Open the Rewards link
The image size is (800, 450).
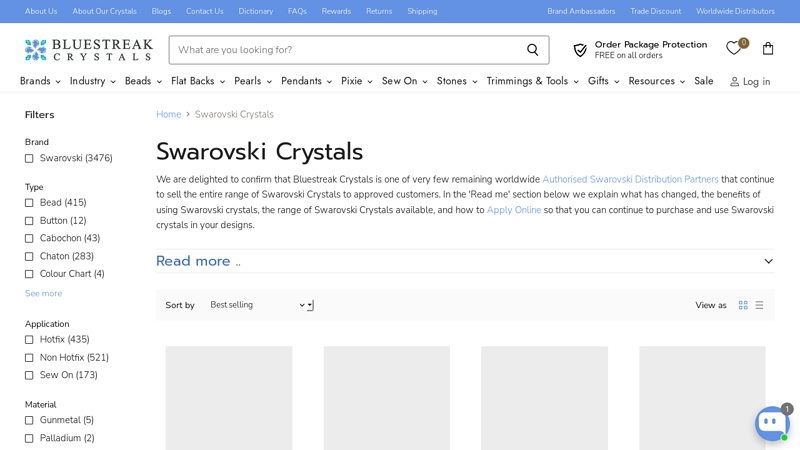point(336,11)
